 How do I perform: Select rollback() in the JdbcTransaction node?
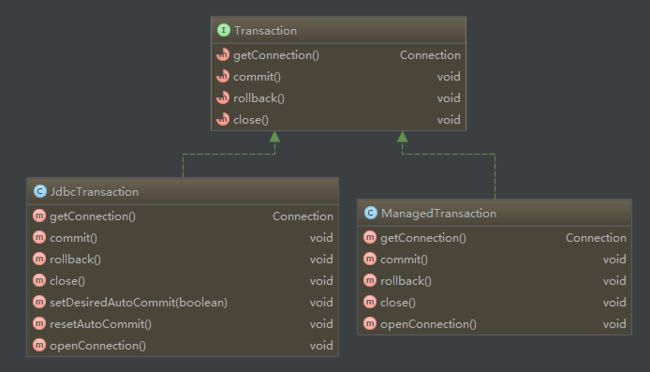coord(75,259)
